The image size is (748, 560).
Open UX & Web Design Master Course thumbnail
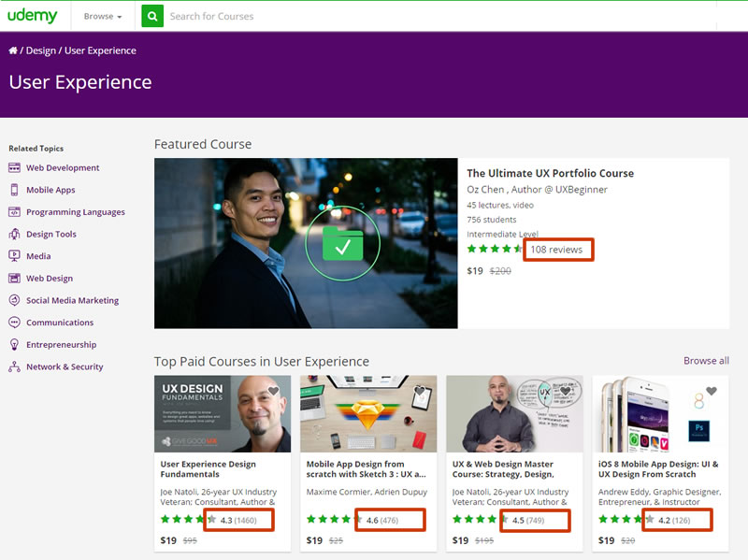514,413
